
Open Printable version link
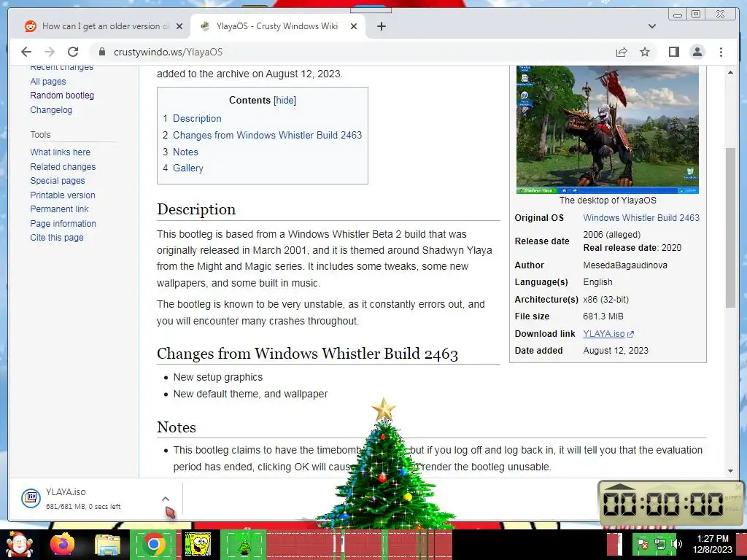coord(63,195)
